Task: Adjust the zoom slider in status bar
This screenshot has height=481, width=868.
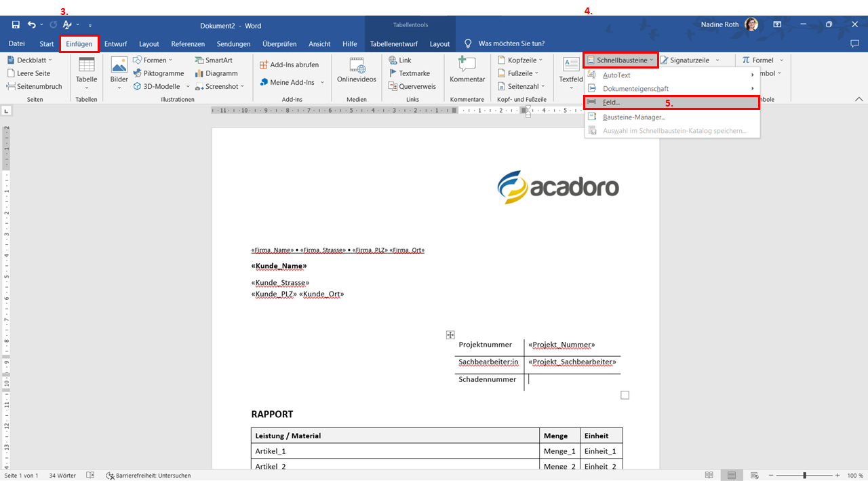Action: [805, 476]
